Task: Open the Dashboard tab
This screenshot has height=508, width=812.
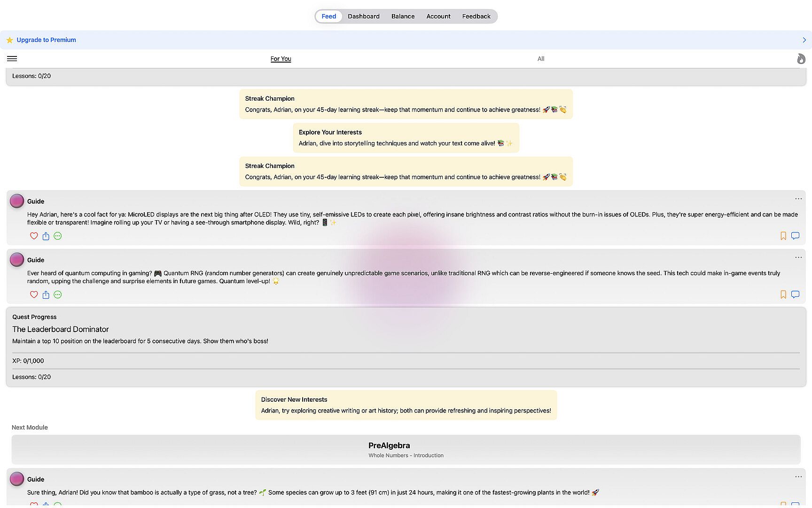Action: tap(364, 16)
